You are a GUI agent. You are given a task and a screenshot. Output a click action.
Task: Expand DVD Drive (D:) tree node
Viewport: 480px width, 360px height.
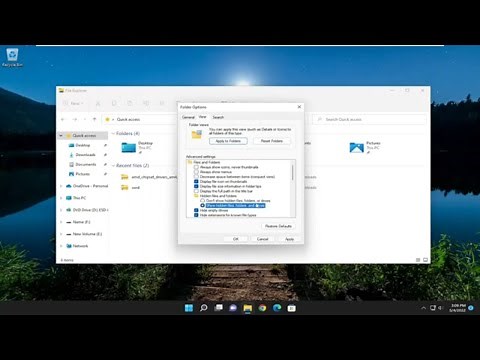coord(61,210)
